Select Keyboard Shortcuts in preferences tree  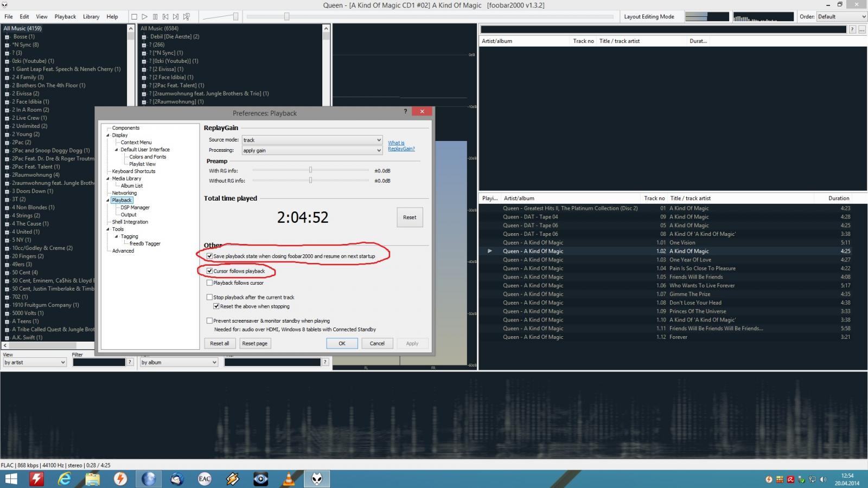(133, 171)
